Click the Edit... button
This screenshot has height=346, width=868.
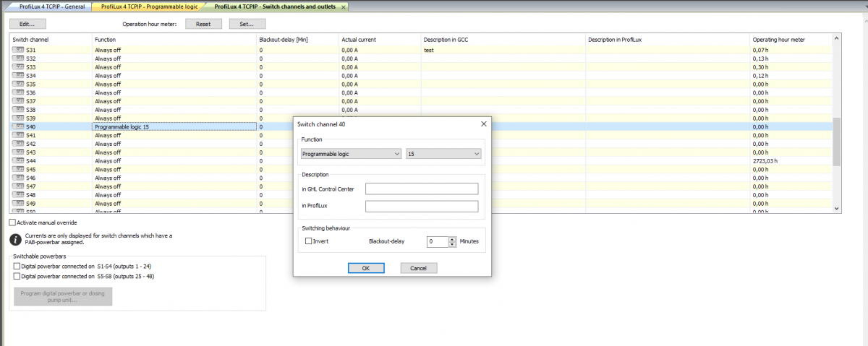tap(27, 24)
